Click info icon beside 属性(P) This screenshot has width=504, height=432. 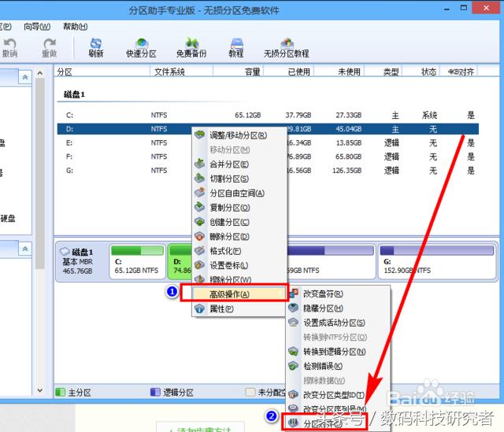[199, 308]
